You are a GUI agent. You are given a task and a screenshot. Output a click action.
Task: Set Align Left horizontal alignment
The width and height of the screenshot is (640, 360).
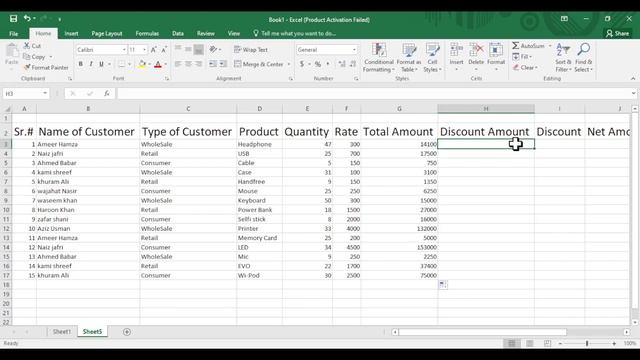tap(178, 64)
